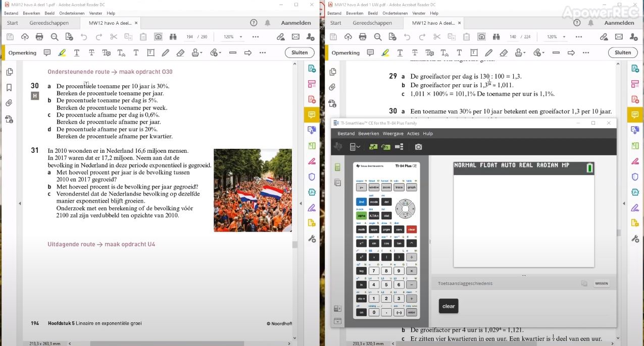
Task: Click the WISSEN button in key history
Action: [x=601, y=283]
